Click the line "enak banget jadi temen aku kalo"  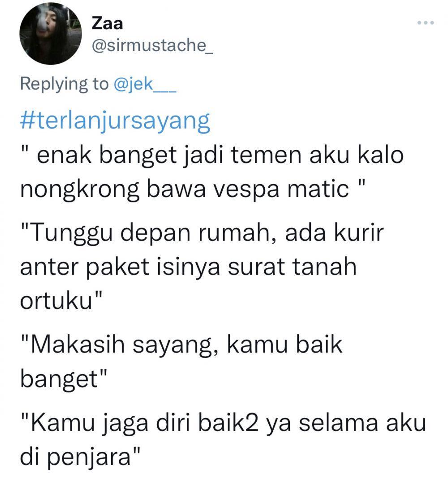(212, 156)
